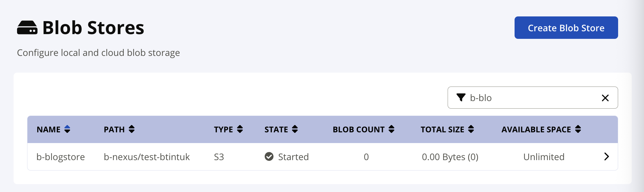Sort by Blob Count column arrows
The height and width of the screenshot is (192, 644).
coord(391,129)
